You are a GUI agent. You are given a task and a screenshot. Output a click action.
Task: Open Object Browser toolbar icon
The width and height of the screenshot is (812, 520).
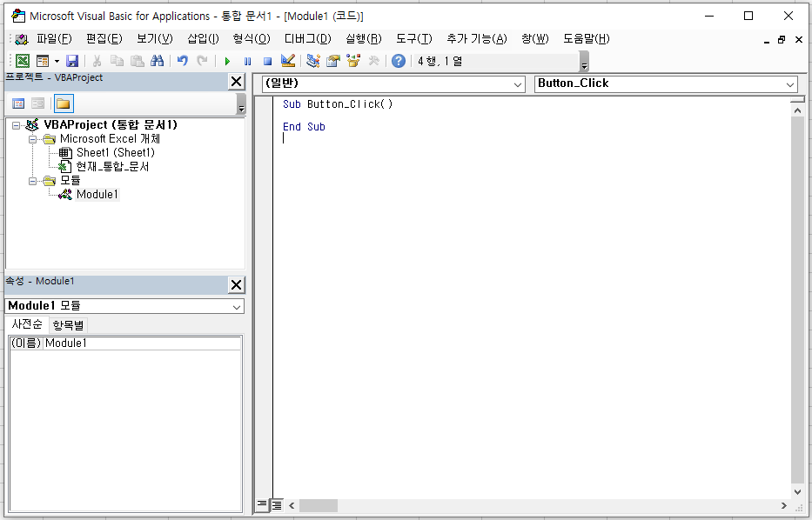(353, 61)
